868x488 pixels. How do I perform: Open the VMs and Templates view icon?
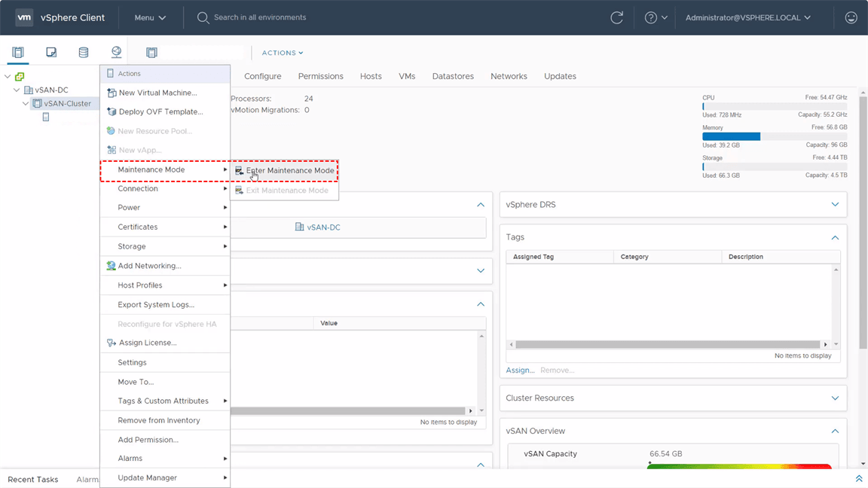tap(51, 53)
